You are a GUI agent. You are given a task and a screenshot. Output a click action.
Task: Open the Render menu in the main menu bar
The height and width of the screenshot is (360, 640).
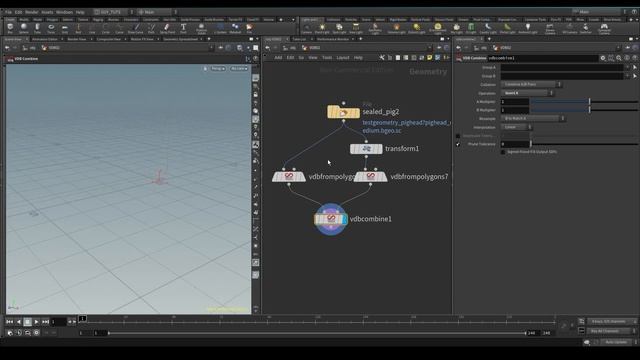tap(31, 12)
